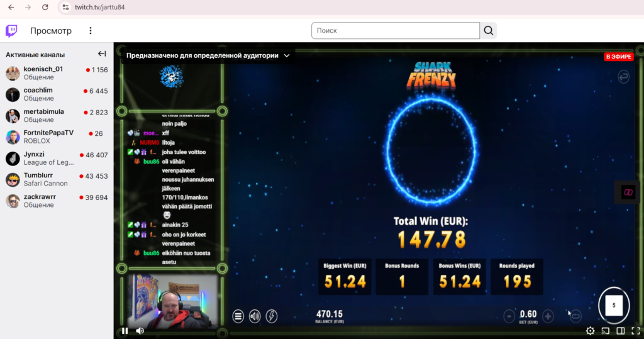The width and height of the screenshot is (644, 339).
Task: Toggle theatre mode
Action: point(621,331)
